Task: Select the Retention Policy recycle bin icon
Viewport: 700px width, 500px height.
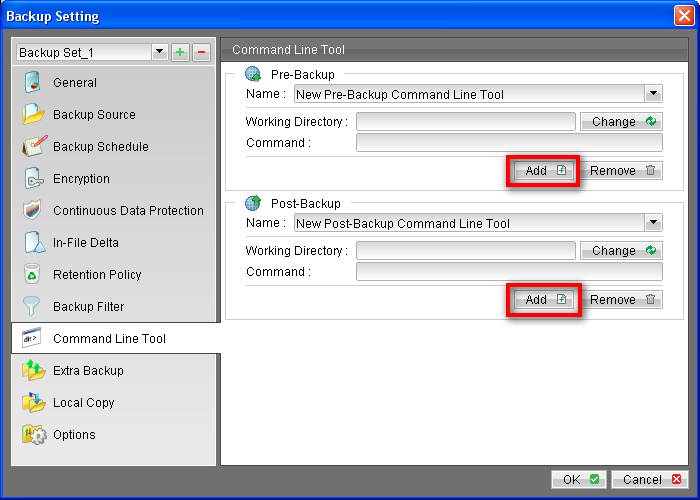Action: pos(33,275)
